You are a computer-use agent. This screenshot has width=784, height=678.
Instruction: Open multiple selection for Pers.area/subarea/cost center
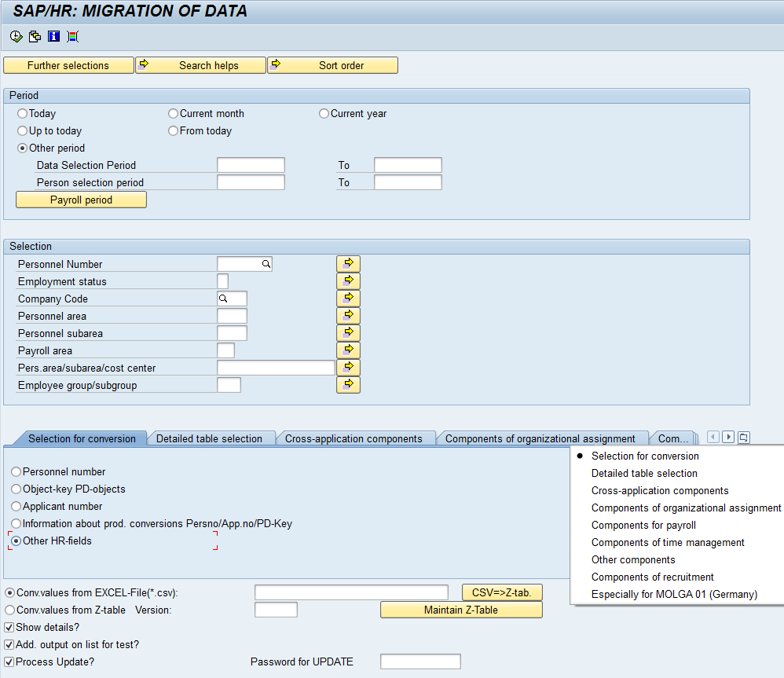pyautogui.click(x=349, y=368)
